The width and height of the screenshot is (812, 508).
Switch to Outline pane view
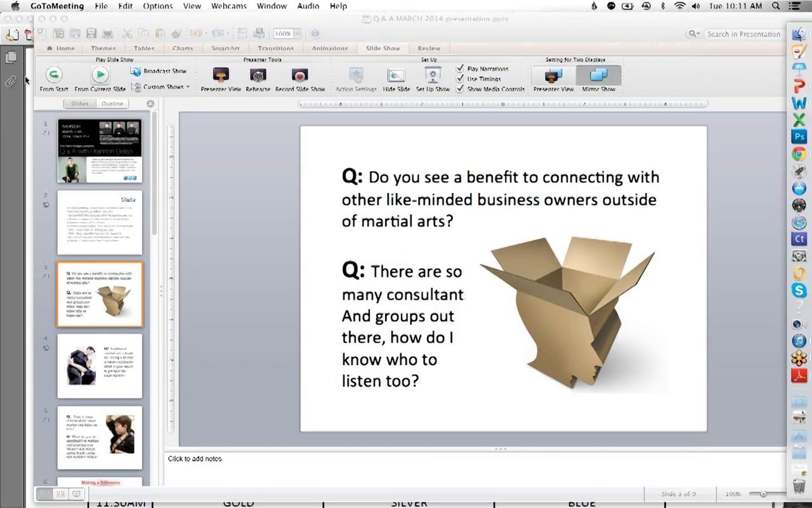tap(112, 104)
